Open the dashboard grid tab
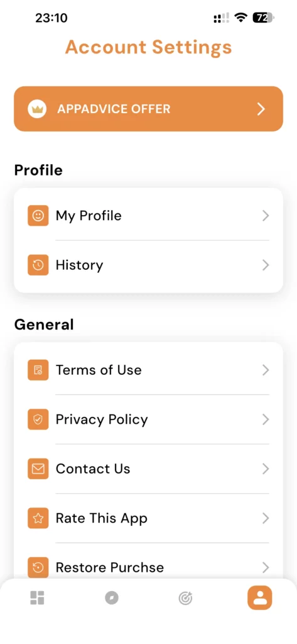The width and height of the screenshot is (297, 644). point(37,598)
